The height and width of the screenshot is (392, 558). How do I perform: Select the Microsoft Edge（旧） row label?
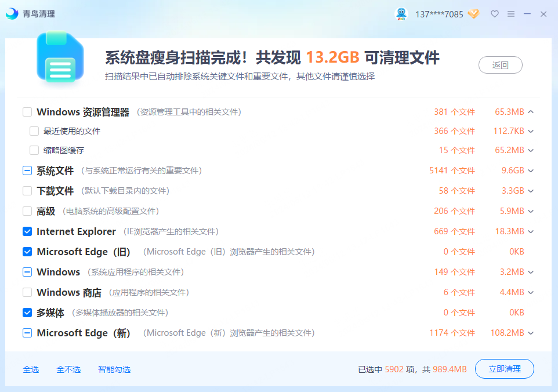tap(84, 252)
